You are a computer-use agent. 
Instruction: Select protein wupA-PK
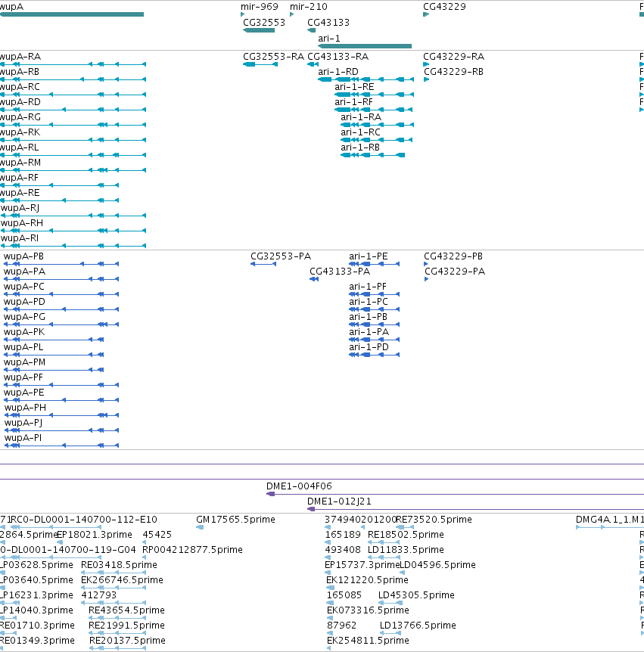pos(54,340)
